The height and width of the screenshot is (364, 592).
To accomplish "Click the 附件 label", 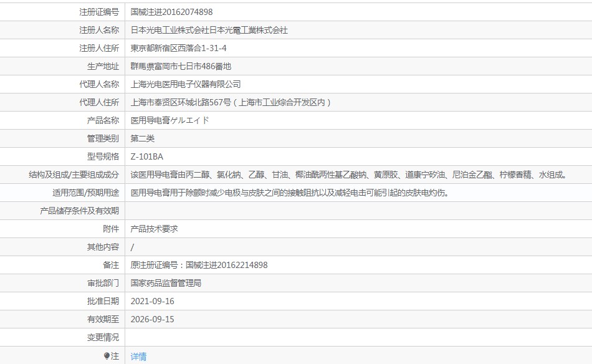I will [111, 229].
